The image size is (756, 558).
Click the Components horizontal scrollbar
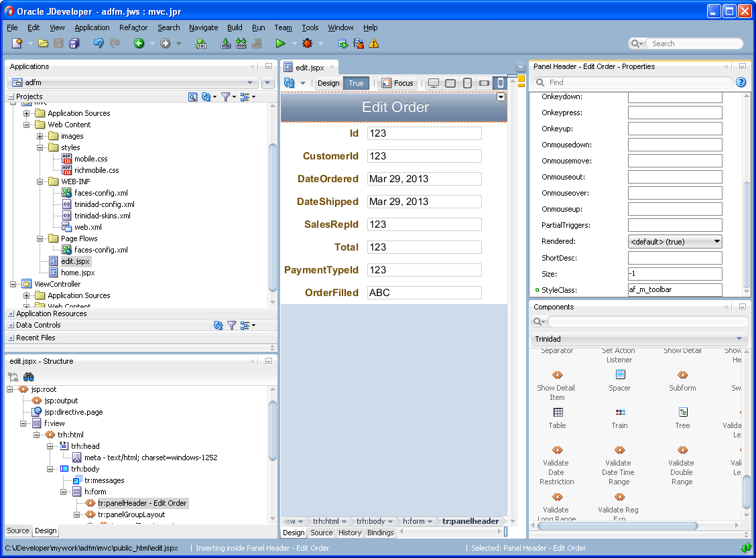[618, 526]
